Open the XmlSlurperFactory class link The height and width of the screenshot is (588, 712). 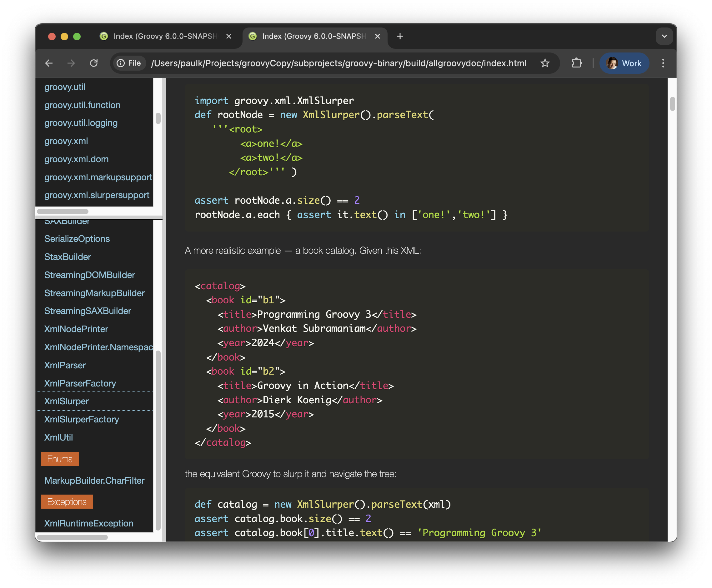(81, 419)
